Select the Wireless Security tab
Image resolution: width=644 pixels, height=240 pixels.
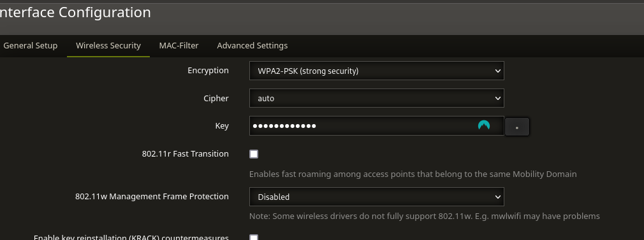pyautogui.click(x=108, y=46)
